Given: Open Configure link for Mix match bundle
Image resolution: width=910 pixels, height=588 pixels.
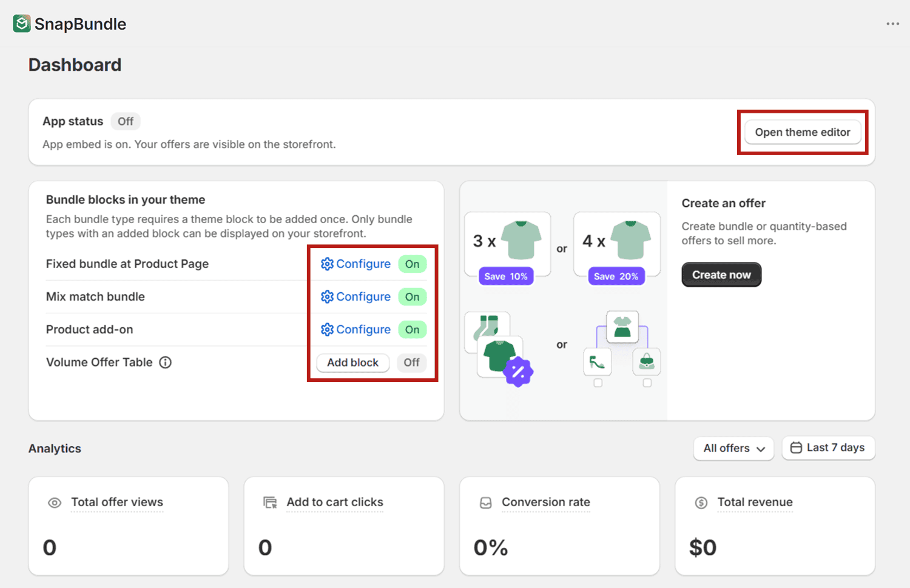Looking at the screenshot, I should (x=356, y=296).
